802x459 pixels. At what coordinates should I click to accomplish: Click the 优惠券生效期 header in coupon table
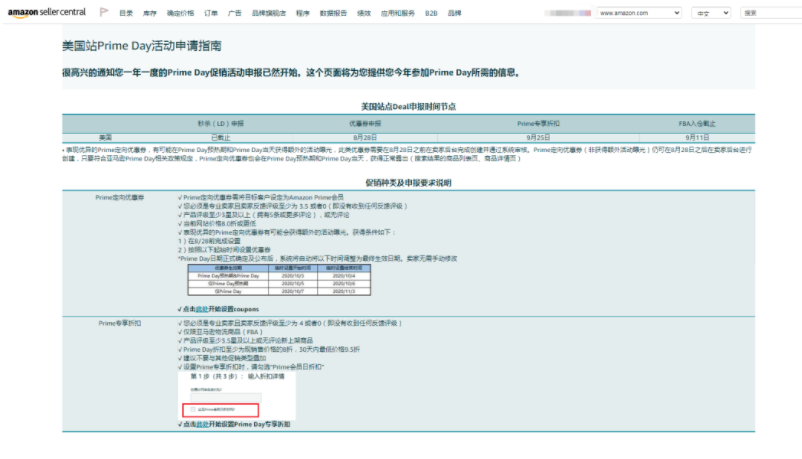[x=228, y=268]
